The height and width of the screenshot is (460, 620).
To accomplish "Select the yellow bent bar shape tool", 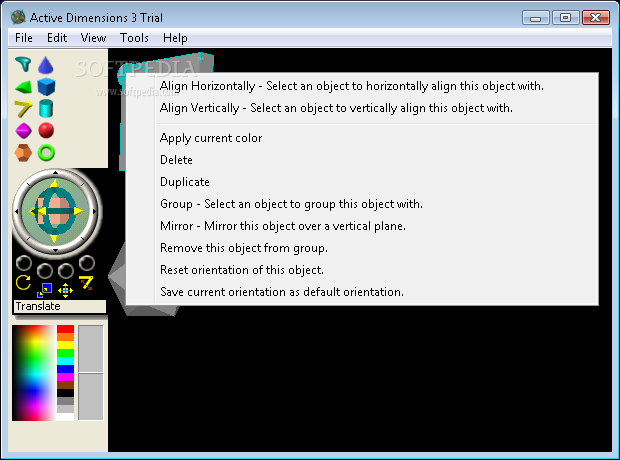I will click(x=23, y=109).
